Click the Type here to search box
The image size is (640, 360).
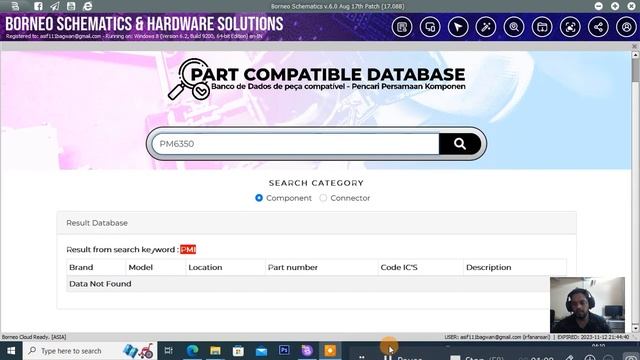90,351
